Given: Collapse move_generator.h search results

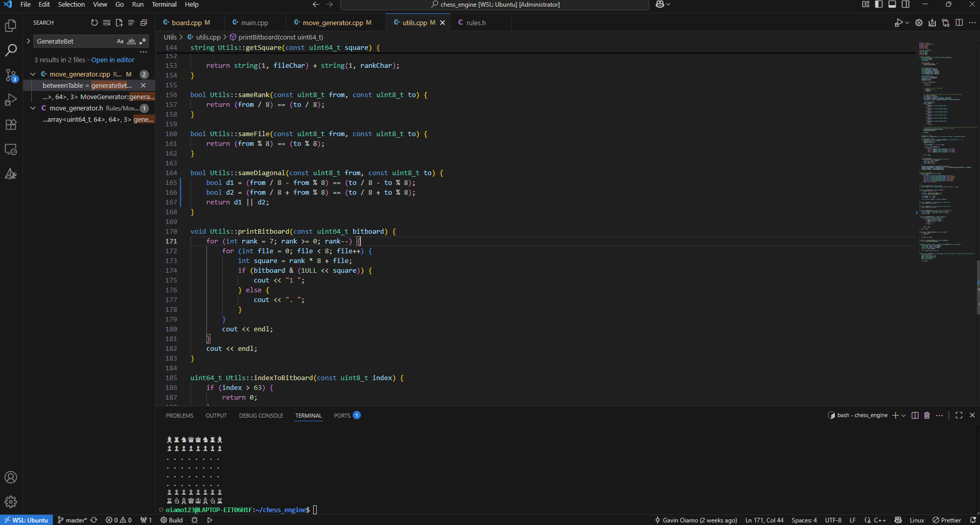Looking at the screenshot, I should point(33,108).
